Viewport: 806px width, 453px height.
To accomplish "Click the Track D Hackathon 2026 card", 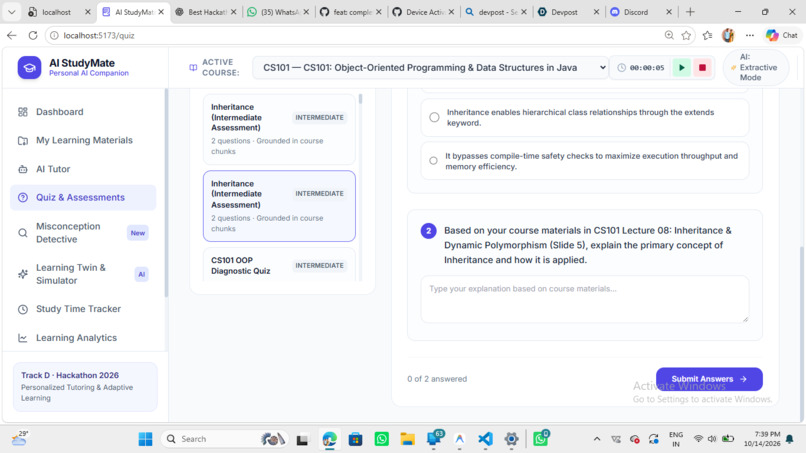I will [x=85, y=387].
